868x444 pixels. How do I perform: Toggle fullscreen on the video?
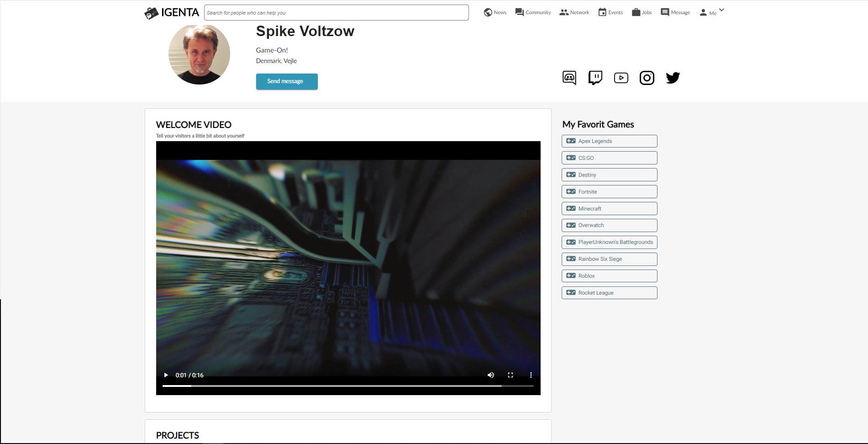pos(510,375)
